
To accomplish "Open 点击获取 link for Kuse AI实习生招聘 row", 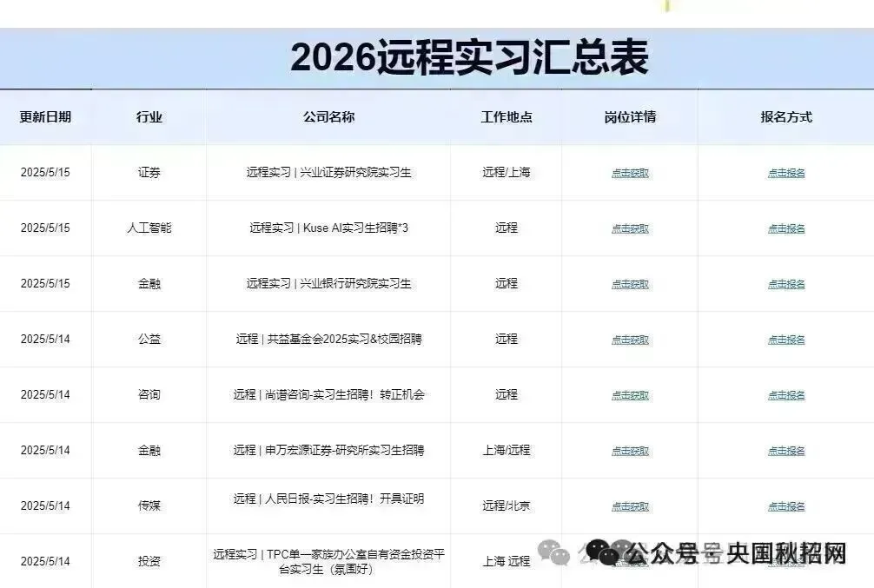I will click(630, 228).
